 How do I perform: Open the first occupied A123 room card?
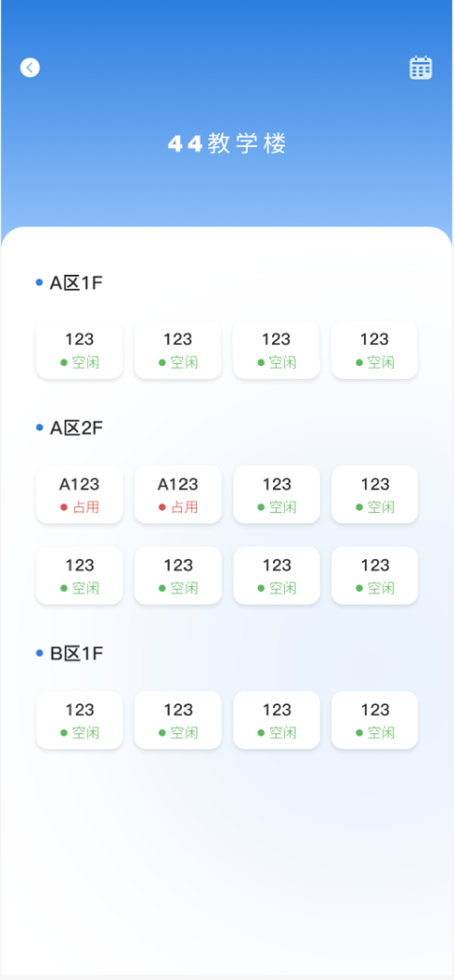pyautogui.click(x=80, y=494)
